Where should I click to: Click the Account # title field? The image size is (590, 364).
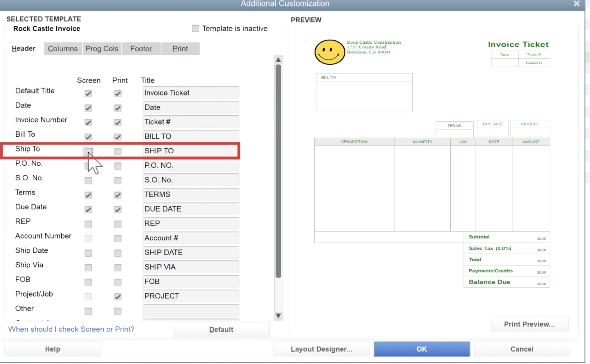pyautogui.click(x=191, y=238)
